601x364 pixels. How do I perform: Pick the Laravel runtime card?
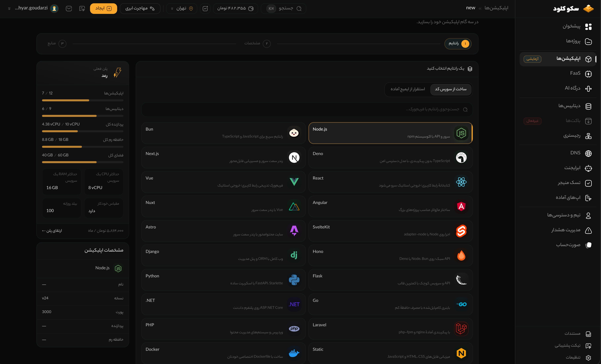point(391,329)
